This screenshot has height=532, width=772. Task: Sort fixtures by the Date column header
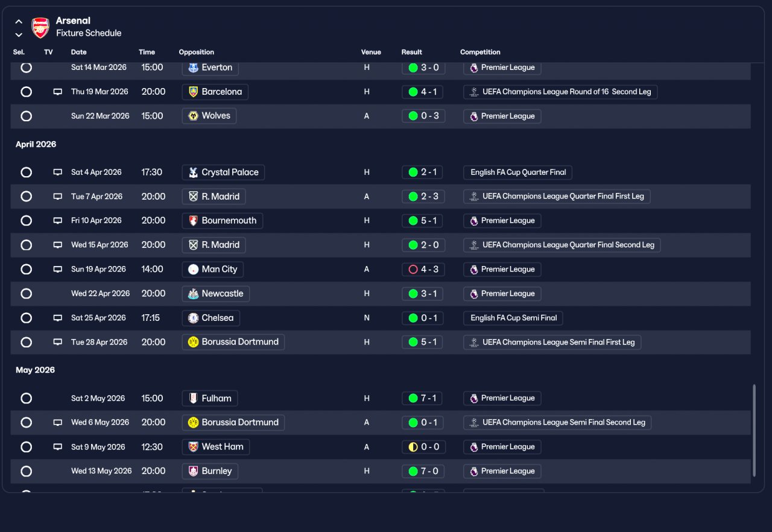[x=79, y=52]
